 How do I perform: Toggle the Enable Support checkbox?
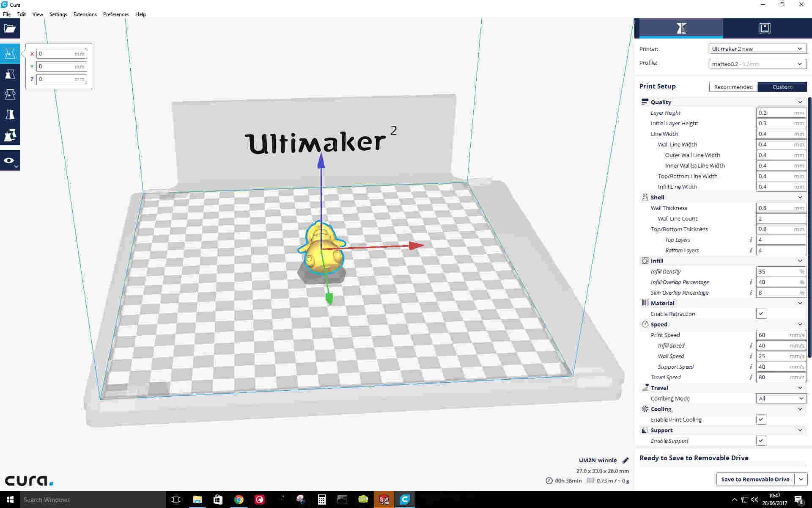[761, 441]
